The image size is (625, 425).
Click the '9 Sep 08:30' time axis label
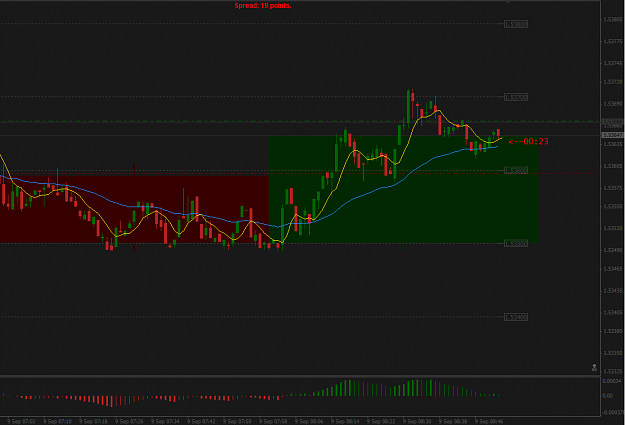point(417,421)
